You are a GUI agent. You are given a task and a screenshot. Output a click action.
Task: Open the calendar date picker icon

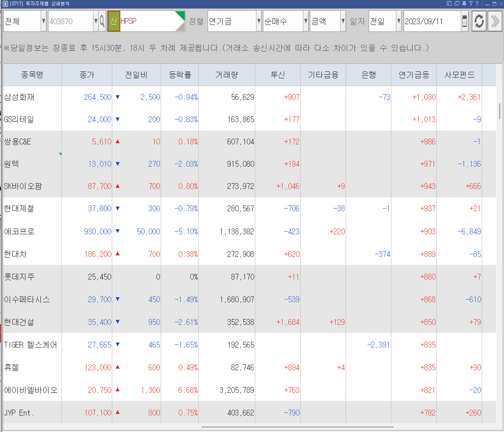click(464, 21)
